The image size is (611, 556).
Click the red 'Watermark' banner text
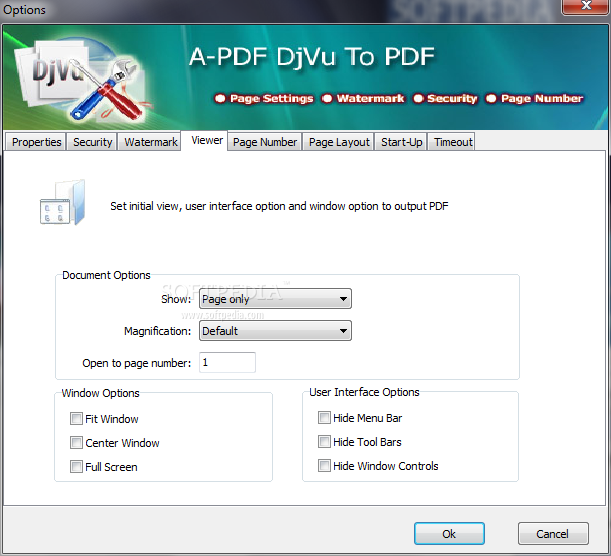click(x=370, y=99)
